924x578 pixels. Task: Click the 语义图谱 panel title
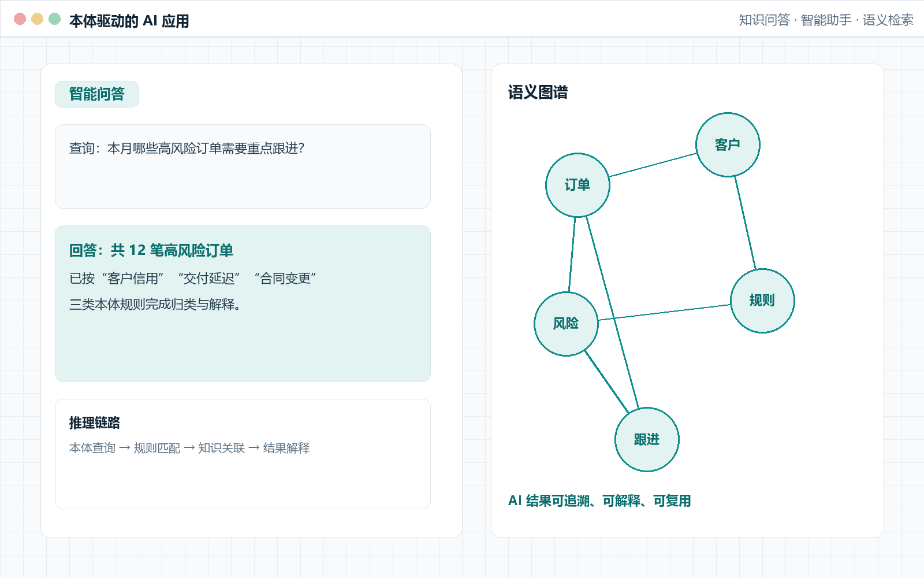(538, 92)
